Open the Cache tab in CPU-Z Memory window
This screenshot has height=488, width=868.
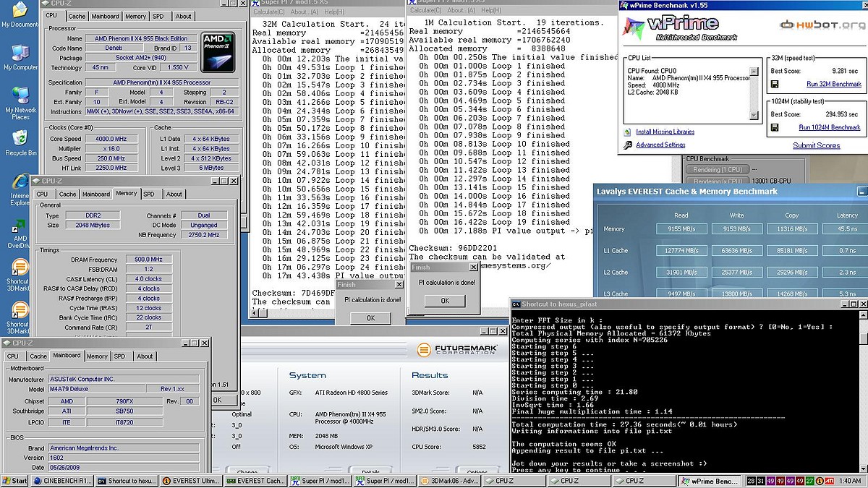[x=67, y=194]
